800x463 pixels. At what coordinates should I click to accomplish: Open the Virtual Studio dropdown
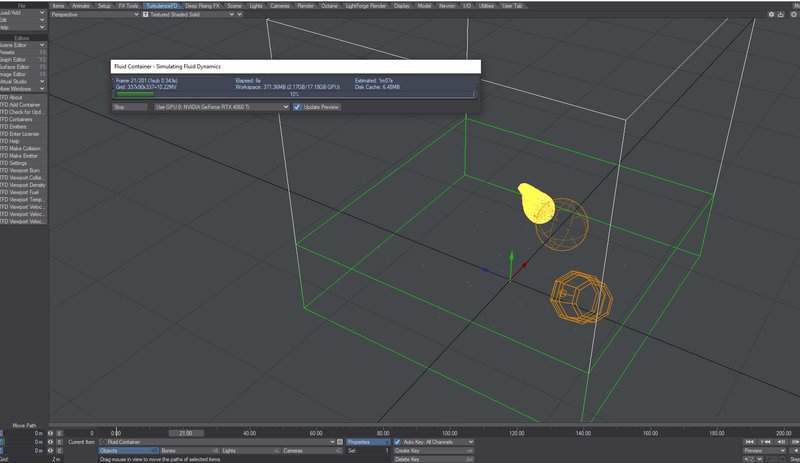coord(23,82)
